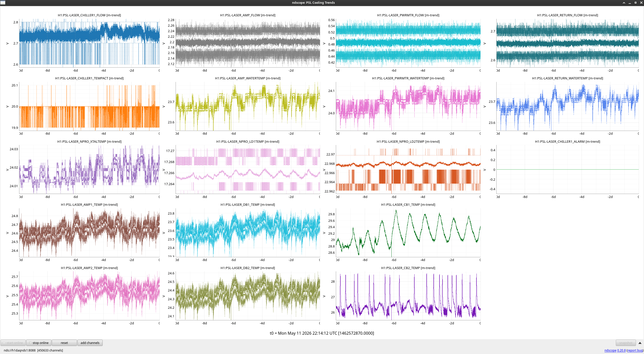Select the H1:PSL-LASER_NPRO_XTALTEMP plot title

pos(89,141)
